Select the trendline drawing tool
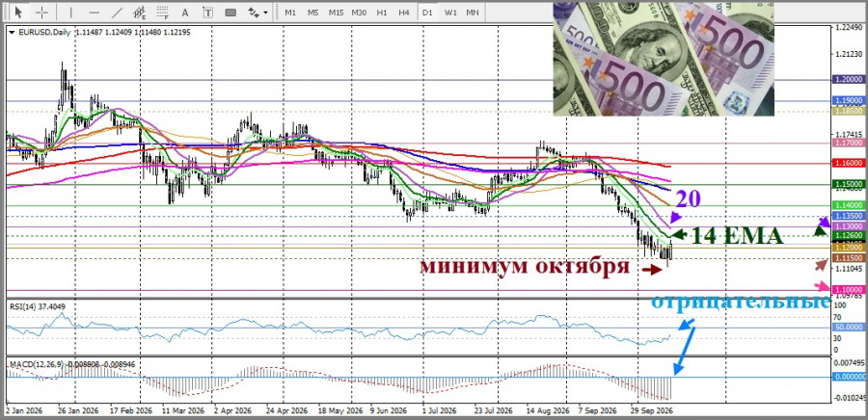This screenshot has width=868, height=420. click(117, 12)
